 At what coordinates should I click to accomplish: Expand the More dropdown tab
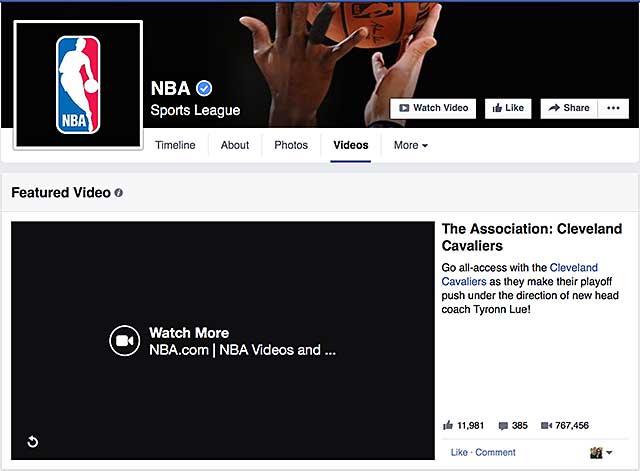pos(411,145)
